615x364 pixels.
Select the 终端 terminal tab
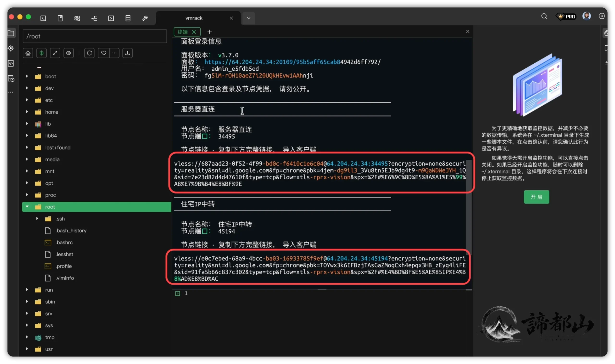click(x=183, y=32)
